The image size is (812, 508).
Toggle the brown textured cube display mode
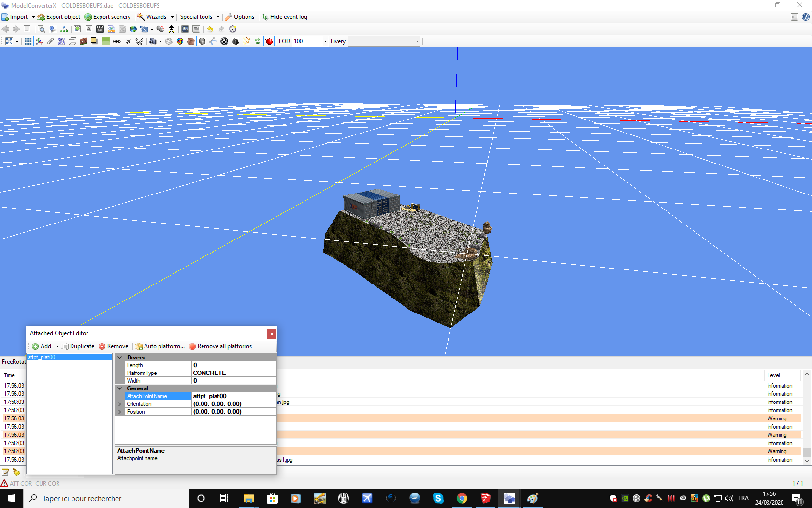click(x=191, y=41)
